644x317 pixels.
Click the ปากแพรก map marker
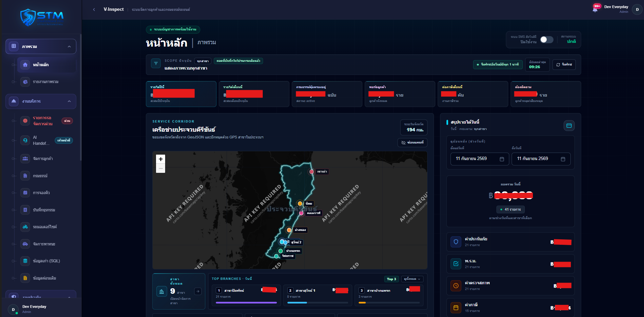coord(280,251)
